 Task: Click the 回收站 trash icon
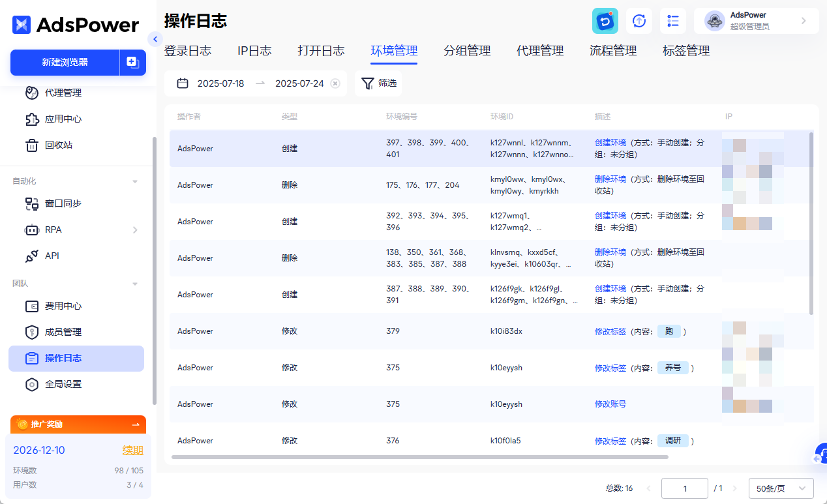coord(32,145)
